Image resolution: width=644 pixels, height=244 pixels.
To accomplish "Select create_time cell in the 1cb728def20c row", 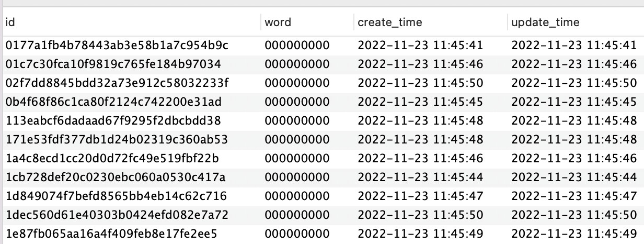I will (x=420, y=178).
